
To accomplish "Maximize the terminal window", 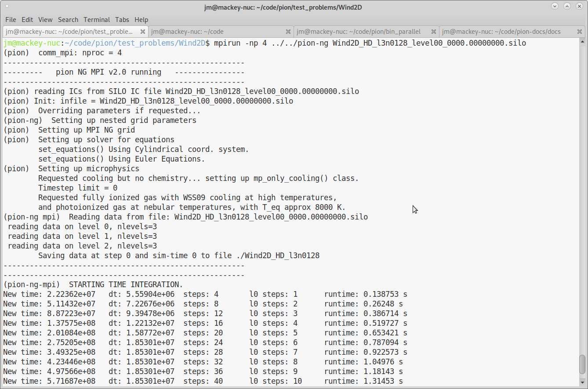I will [567, 7].
